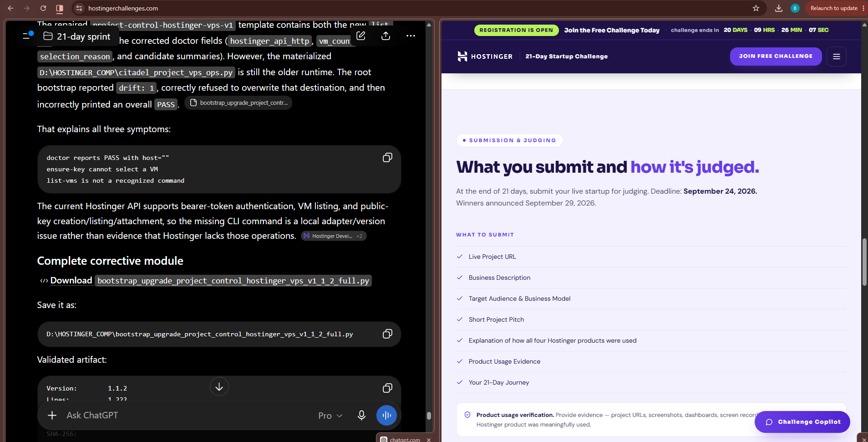This screenshot has width=868, height=442.
Task: Click the Registration Is Open badge
Action: (x=516, y=30)
